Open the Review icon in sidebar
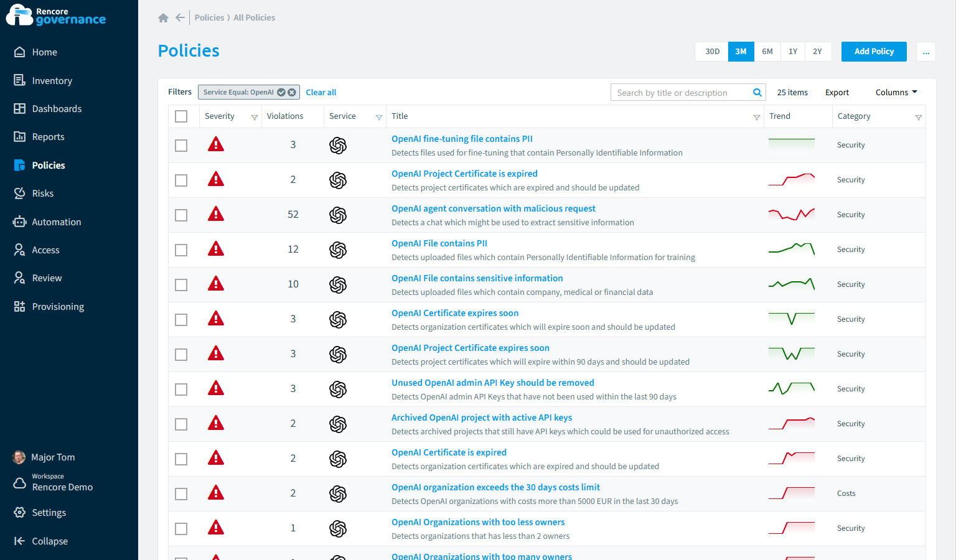The width and height of the screenshot is (956, 560). pos(20,278)
